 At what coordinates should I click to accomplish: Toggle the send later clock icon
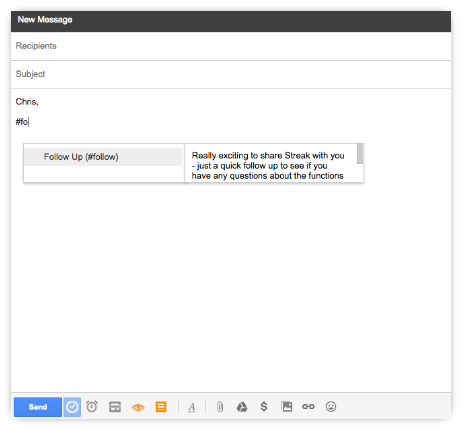pyautogui.click(x=72, y=407)
